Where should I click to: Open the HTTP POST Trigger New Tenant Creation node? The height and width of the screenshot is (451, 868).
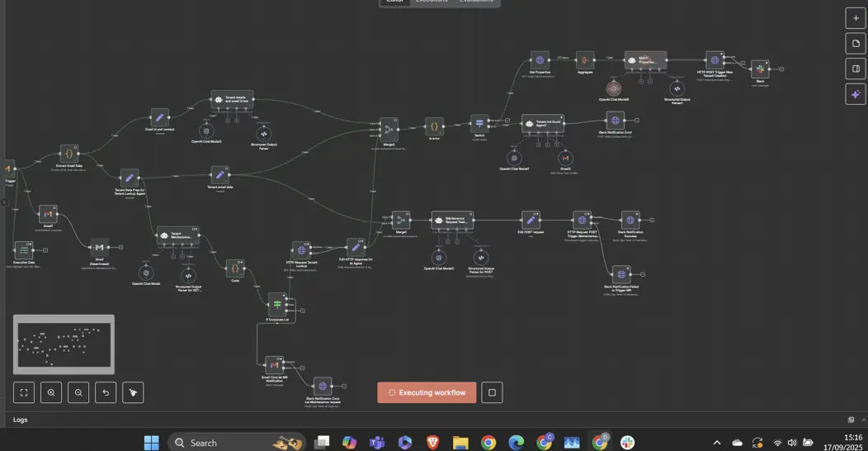click(715, 59)
